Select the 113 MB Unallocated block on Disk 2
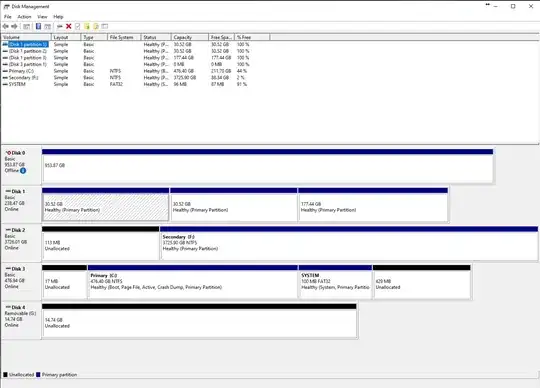Viewport: 540px width, 388px height. click(x=101, y=243)
